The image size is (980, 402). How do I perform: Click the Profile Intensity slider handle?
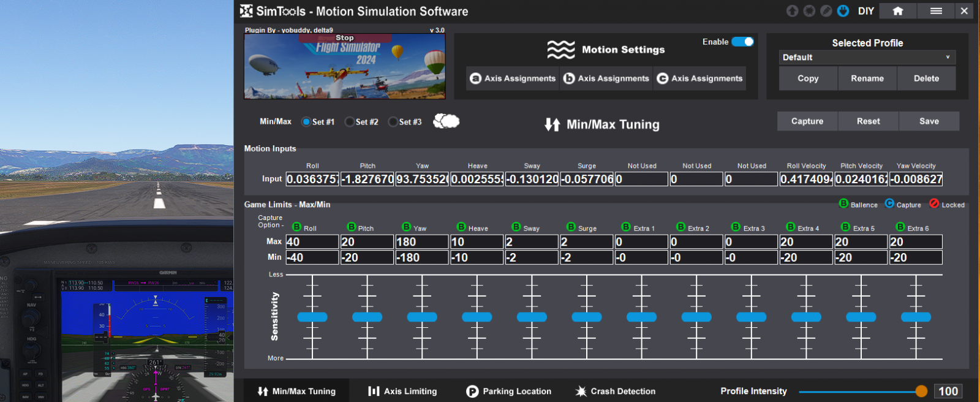921,391
